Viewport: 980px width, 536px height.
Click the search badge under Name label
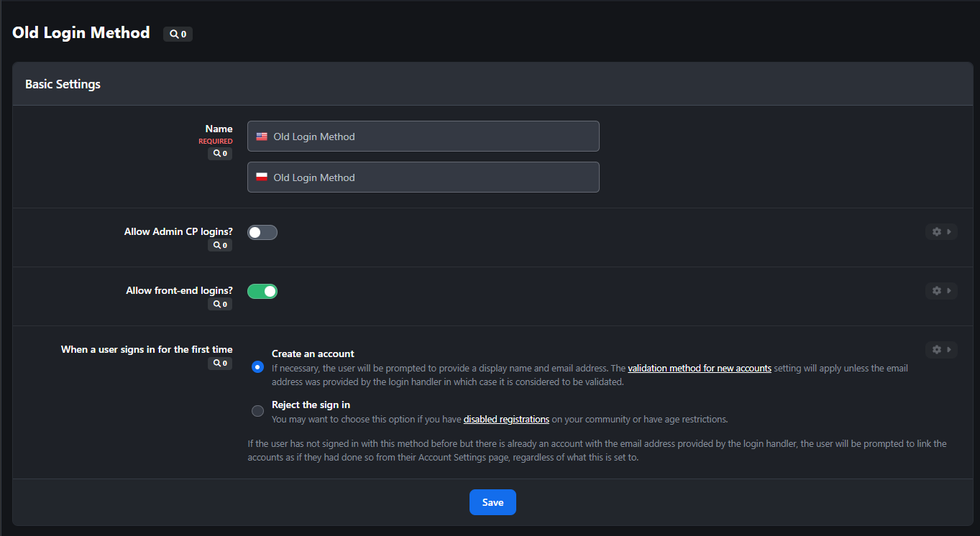click(220, 154)
